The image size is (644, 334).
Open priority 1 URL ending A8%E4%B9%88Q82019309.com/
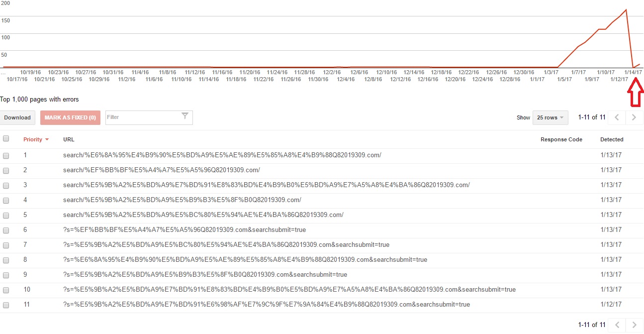(222, 155)
